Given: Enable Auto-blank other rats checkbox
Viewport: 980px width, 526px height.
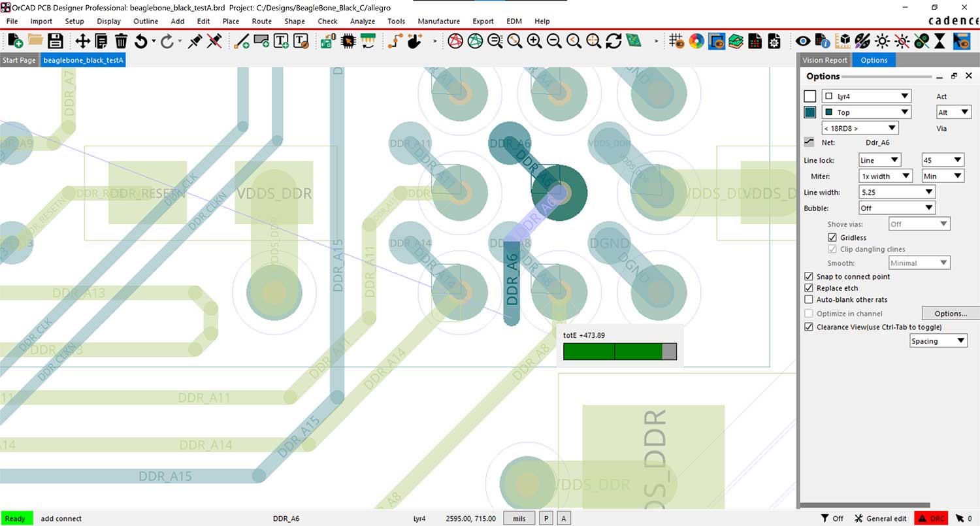Looking at the screenshot, I should click(x=809, y=300).
